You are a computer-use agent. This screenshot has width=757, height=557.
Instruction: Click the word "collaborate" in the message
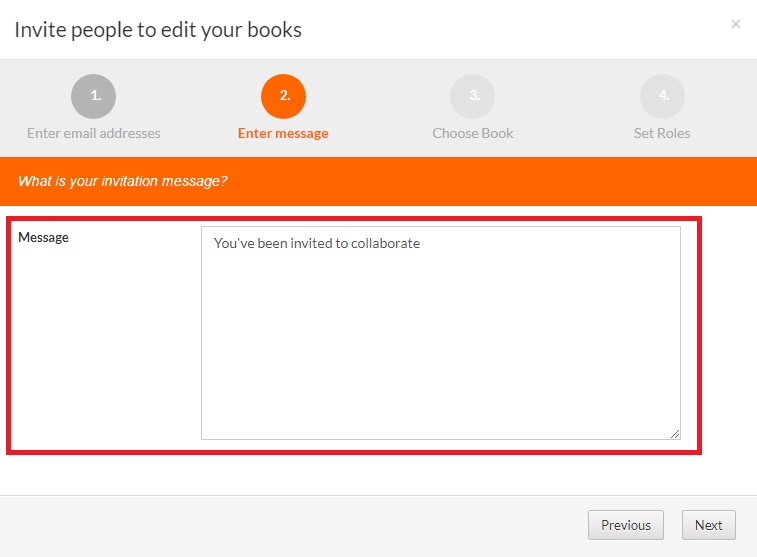(x=385, y=243)
